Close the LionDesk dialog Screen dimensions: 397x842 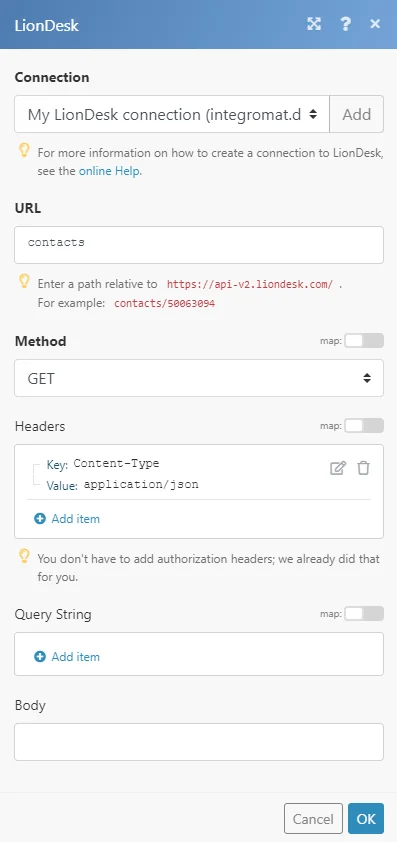click(x=375, y=24)
